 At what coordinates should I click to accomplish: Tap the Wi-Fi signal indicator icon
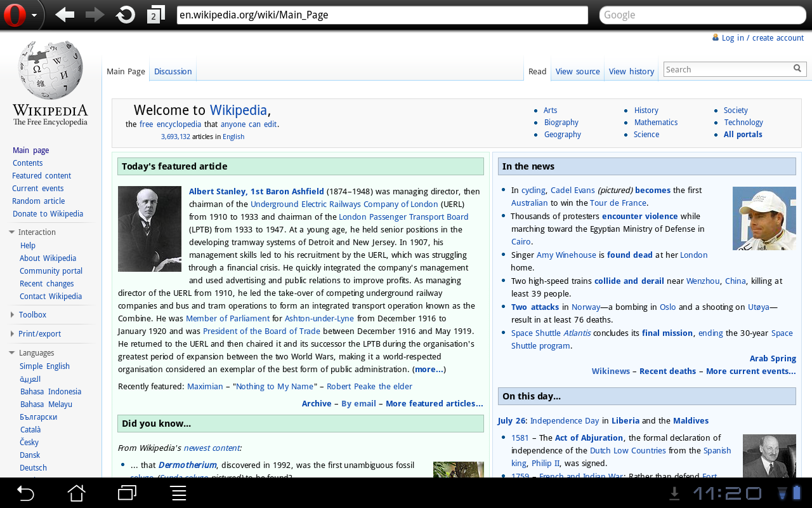pyautogui.click(x=782, y=493)
